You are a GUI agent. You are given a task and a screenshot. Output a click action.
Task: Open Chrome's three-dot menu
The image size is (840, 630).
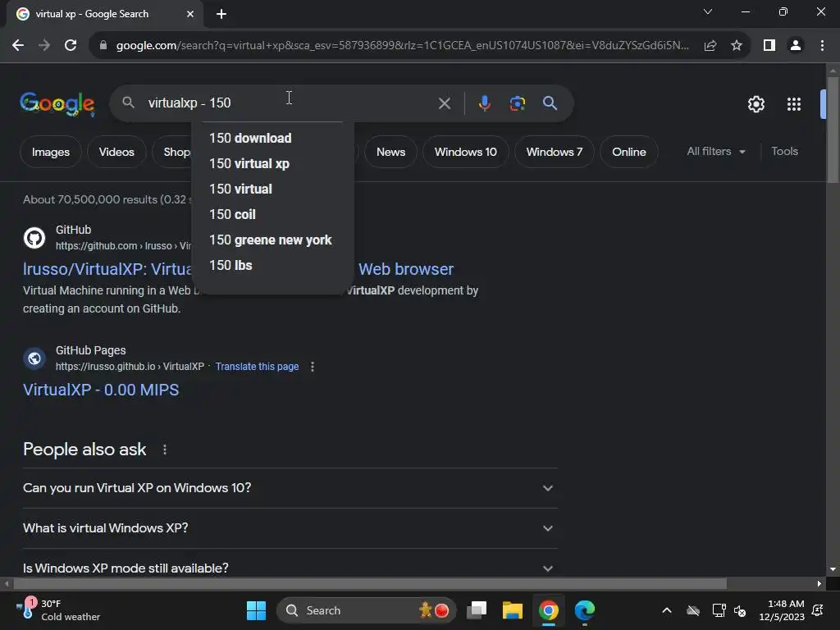click(822, 46)
